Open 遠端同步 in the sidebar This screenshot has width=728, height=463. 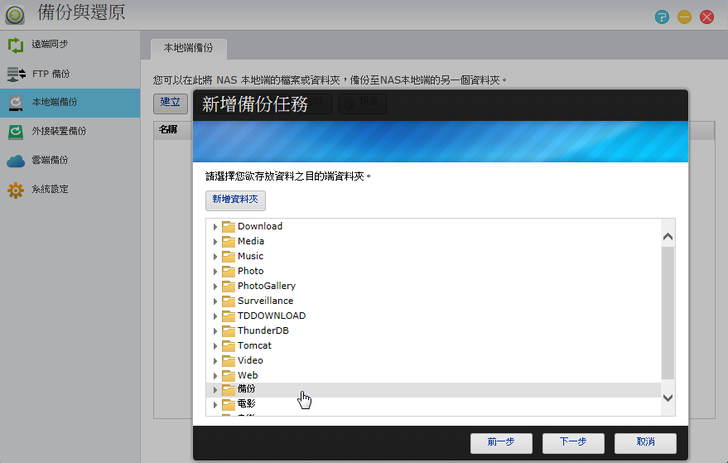coord(70,45)
